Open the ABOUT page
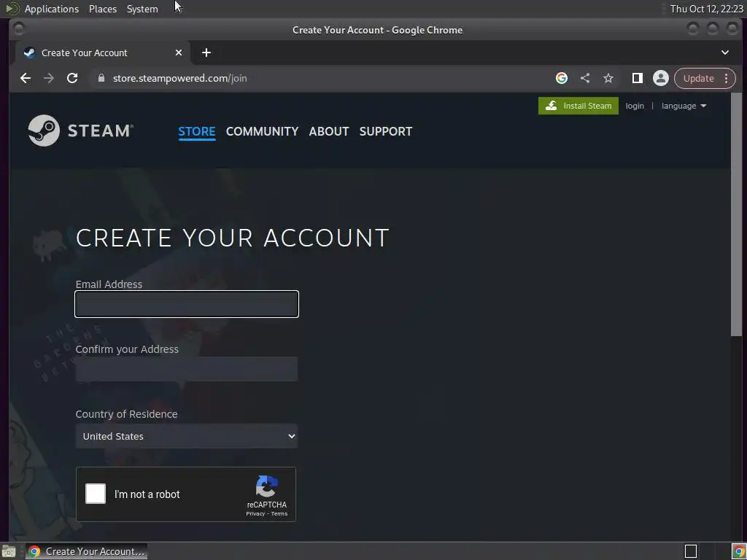 coord(329,131)
